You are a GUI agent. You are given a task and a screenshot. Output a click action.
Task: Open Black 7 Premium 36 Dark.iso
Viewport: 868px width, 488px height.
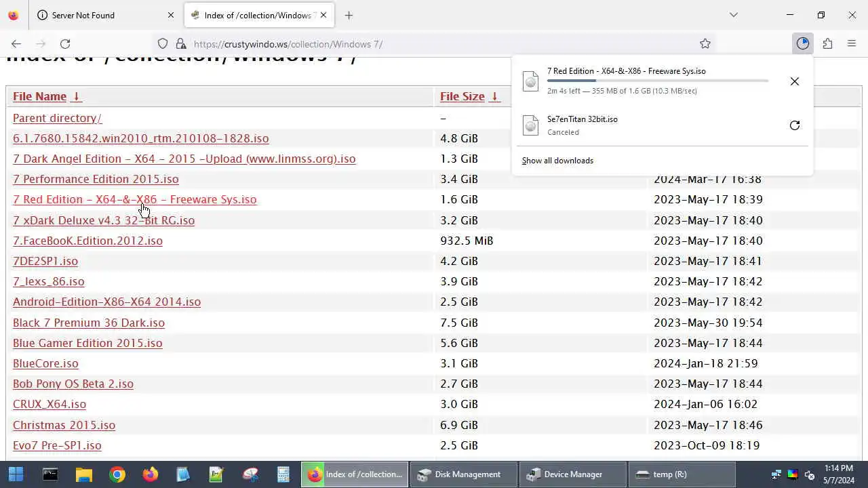pos(89,323)
